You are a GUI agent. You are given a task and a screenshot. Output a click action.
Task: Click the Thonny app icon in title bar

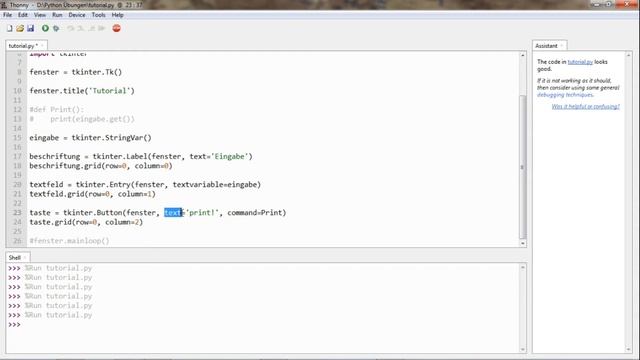coord(4,5)
